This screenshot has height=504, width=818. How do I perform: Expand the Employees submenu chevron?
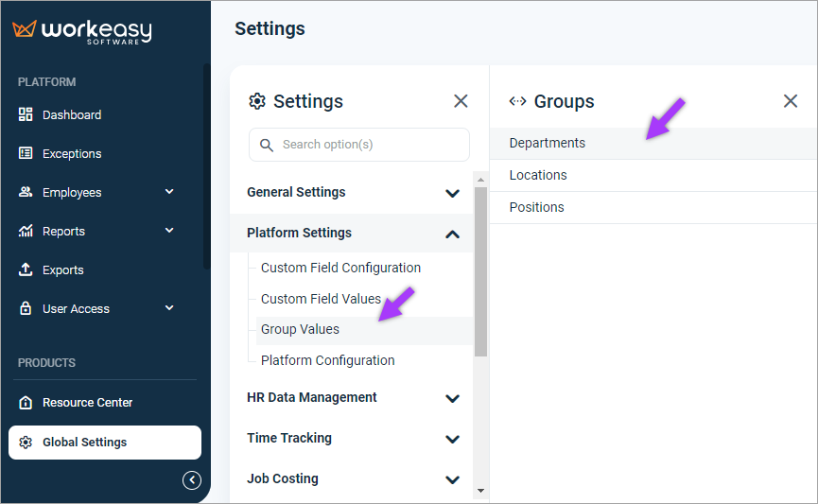tap(169, 192)
